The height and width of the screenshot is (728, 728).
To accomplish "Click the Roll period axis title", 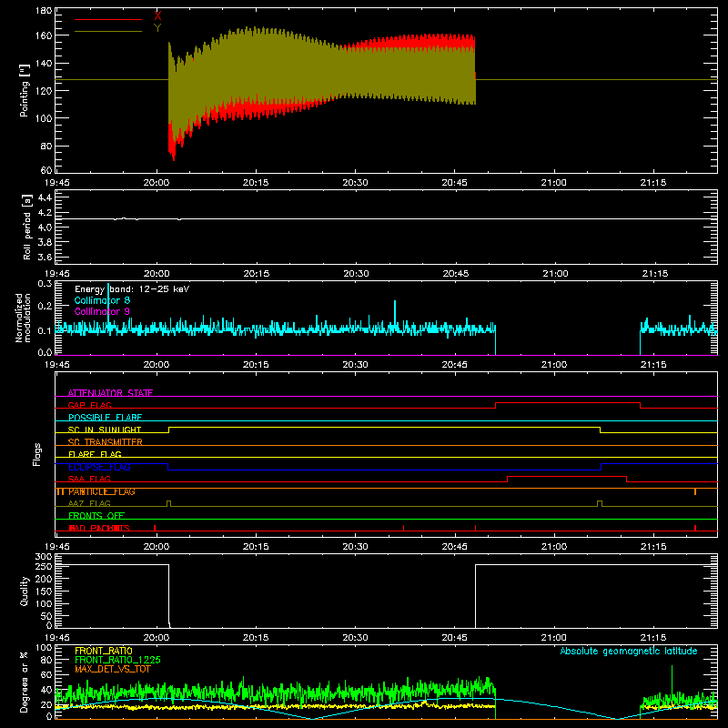I will [27, 227].
